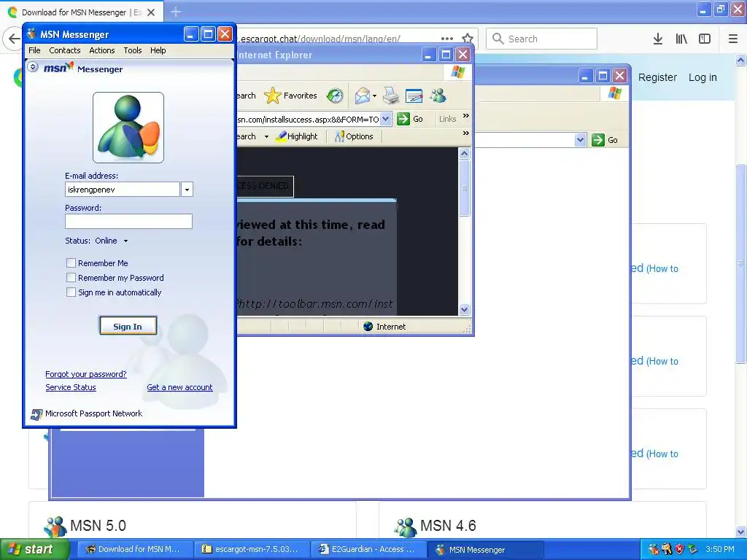Open the Service Status link
Image resolution: width=747 pixels, height=560 pixels.
coord(71,388)
